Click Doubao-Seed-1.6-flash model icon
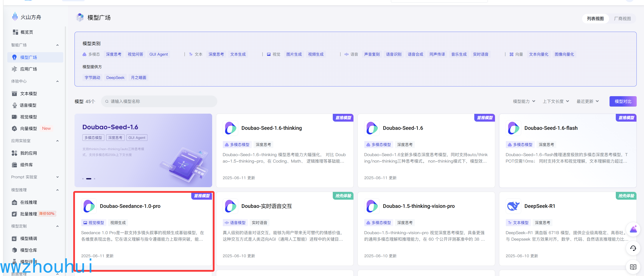644x276 pixels. (x=513, y=128)
